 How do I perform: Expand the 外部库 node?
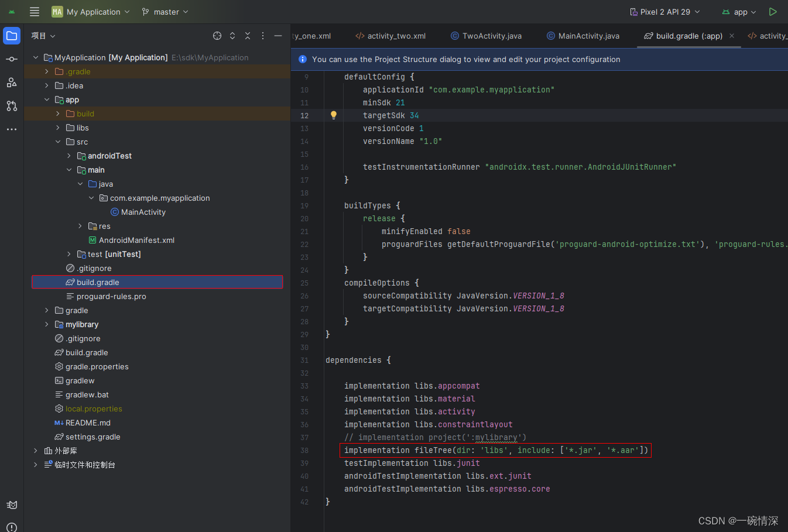pyautogui.click(x=36, y=451)
